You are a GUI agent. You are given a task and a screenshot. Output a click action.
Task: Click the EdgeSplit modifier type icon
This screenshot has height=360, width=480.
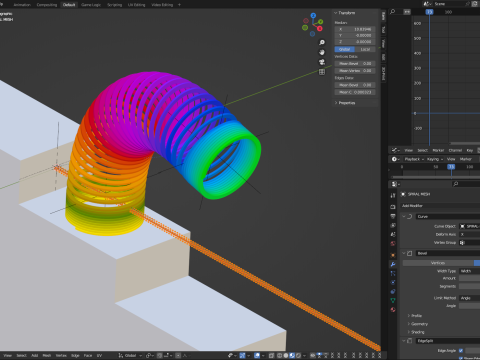410,341
